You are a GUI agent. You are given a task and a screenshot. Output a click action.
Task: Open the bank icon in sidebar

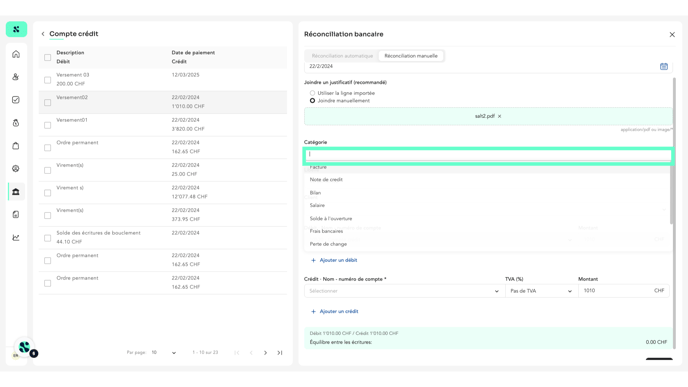pos(16,192)
